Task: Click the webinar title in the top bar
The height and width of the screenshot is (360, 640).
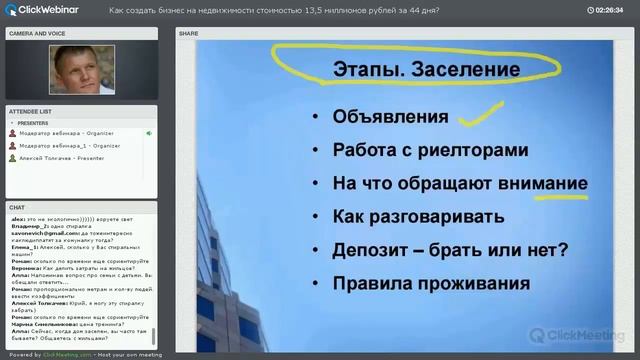Action: tap(274, 10)
